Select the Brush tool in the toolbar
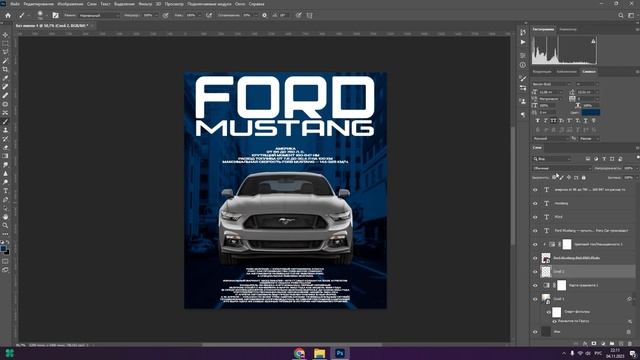The image size is (640, 360). pyautogui.click(x=5, y=122)
